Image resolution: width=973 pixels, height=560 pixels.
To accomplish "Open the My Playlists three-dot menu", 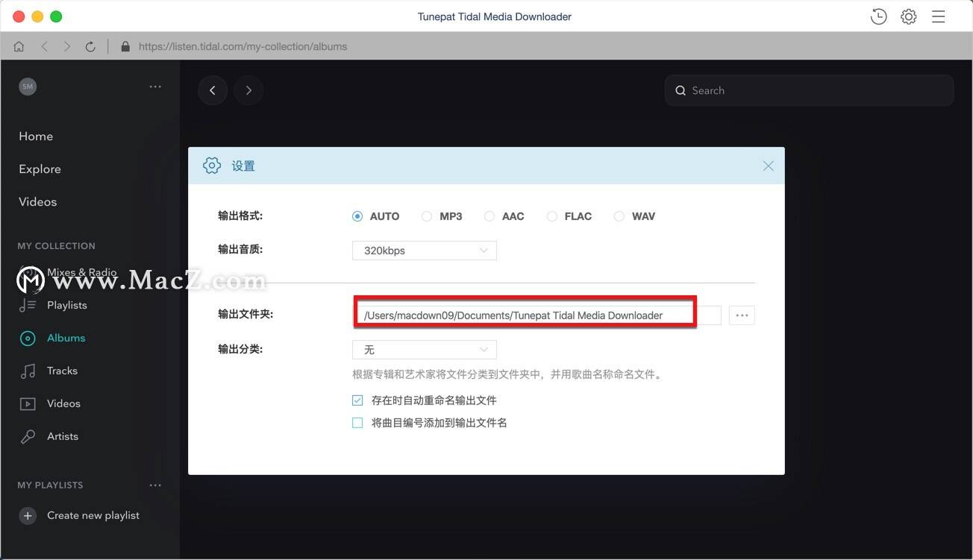I will click(155, 485).
